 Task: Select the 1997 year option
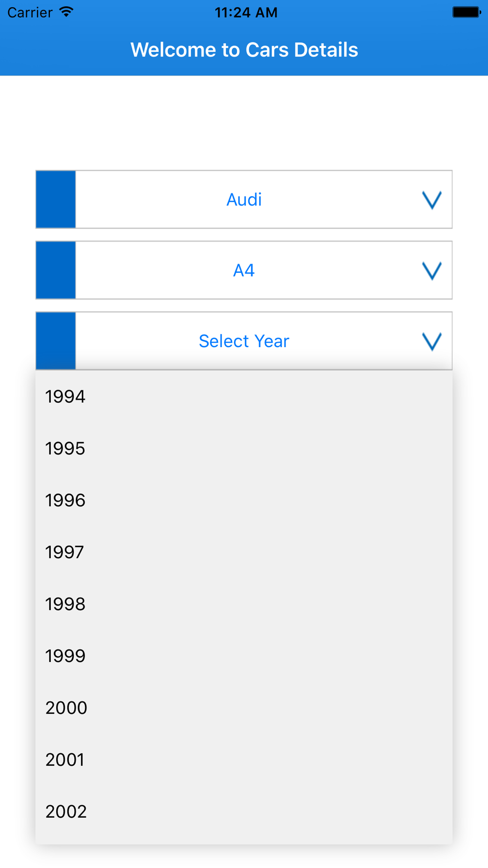point(65,552)
